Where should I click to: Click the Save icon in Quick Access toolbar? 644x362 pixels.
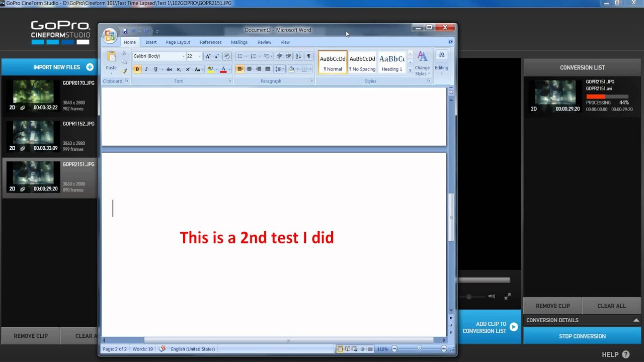(125, 31)
